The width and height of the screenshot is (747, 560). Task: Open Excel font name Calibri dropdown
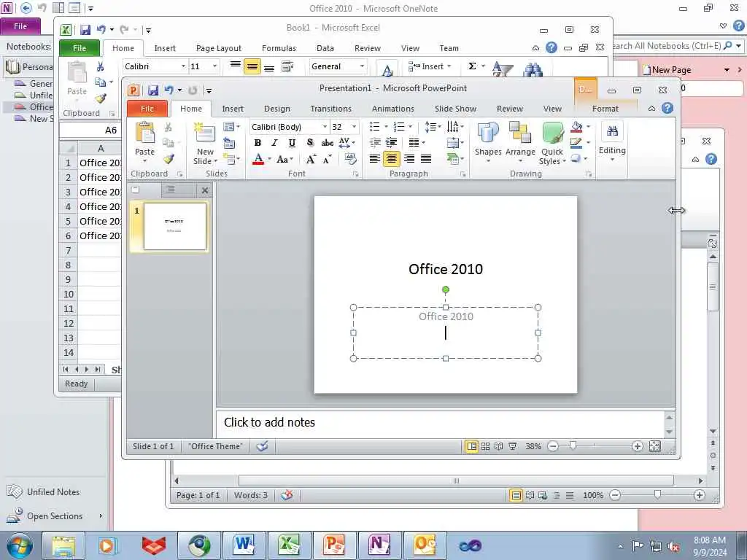(x=183, y=66)
